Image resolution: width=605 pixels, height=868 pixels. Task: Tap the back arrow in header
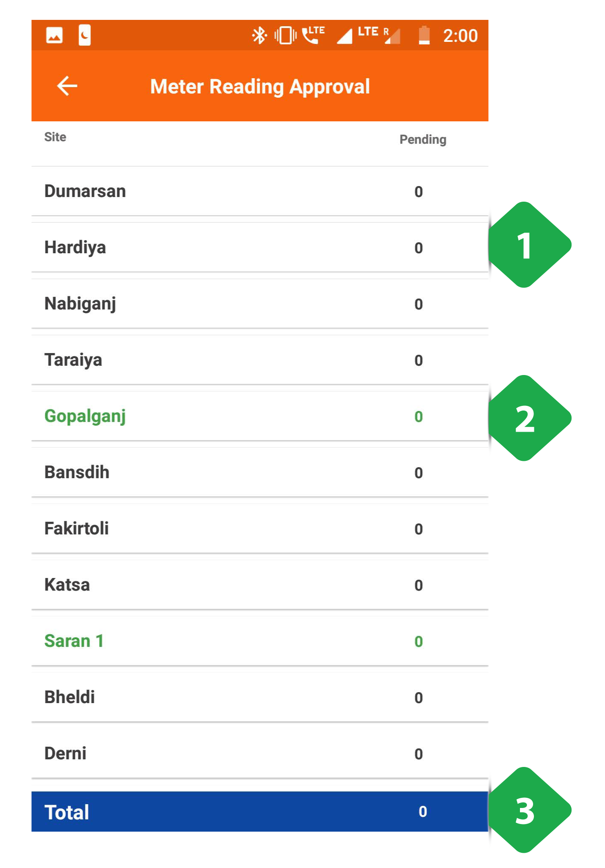click(67, 86)
